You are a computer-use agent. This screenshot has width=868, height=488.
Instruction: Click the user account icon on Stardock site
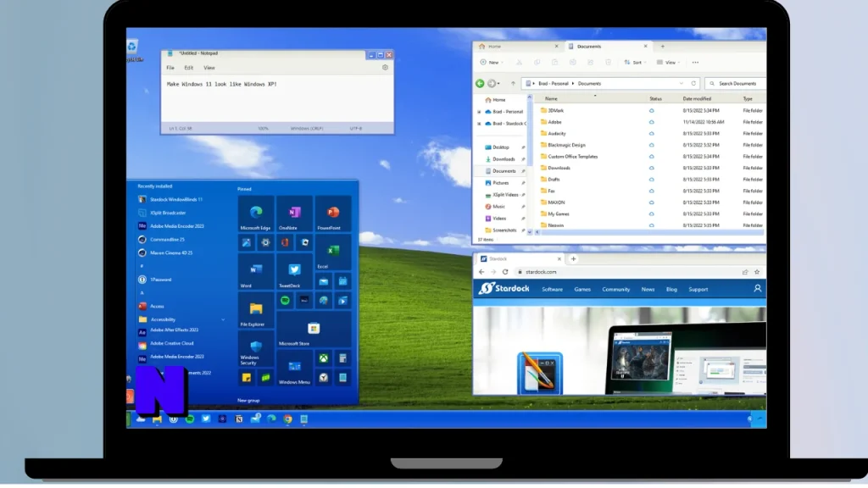757,289
